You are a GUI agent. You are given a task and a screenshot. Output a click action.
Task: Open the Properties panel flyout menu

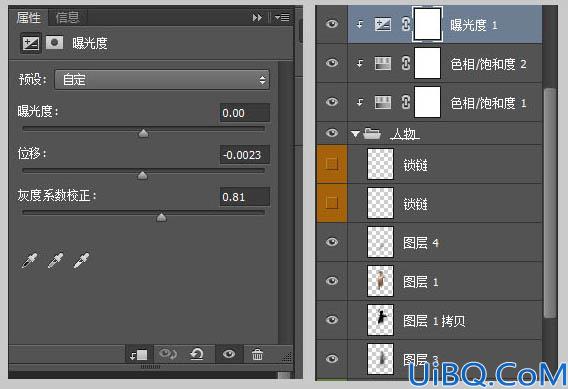(x=282, y=17)
